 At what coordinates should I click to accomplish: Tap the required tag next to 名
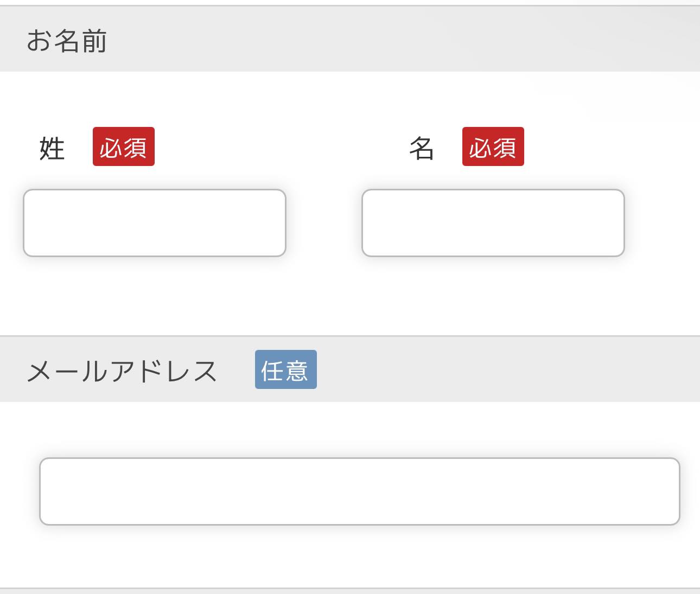coord(493,146)
